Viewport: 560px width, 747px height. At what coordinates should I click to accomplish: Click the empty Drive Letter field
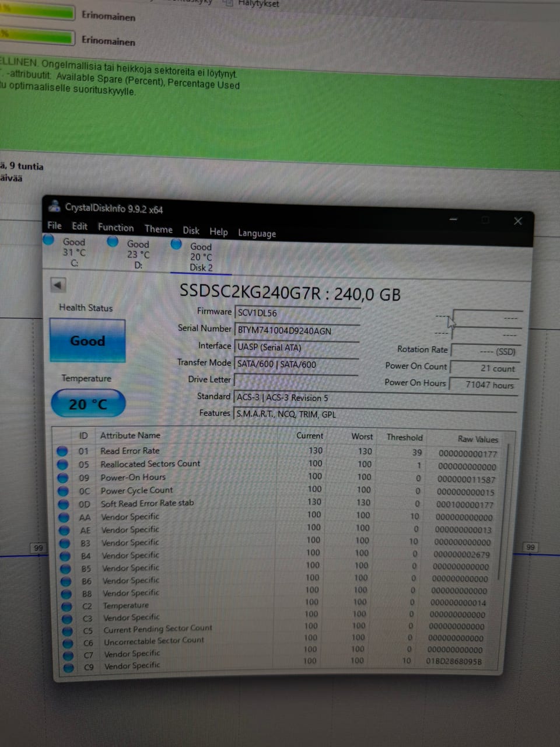(x=296, y=381)
